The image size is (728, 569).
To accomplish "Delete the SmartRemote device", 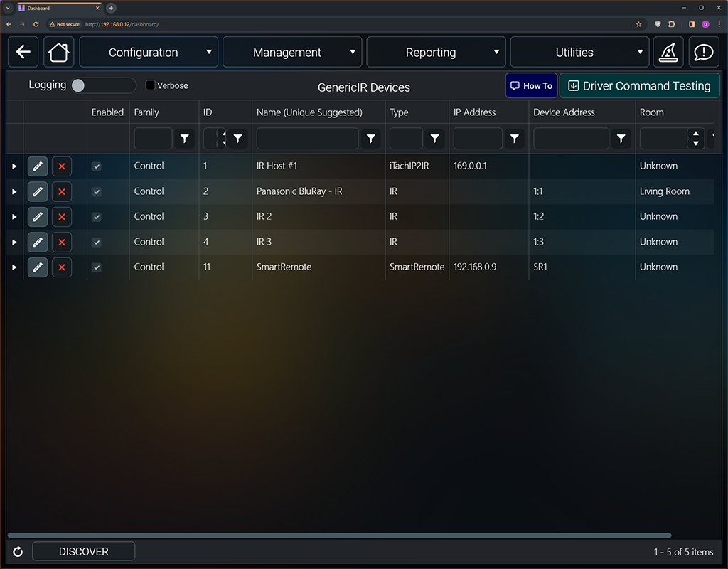I will [62, 267].
